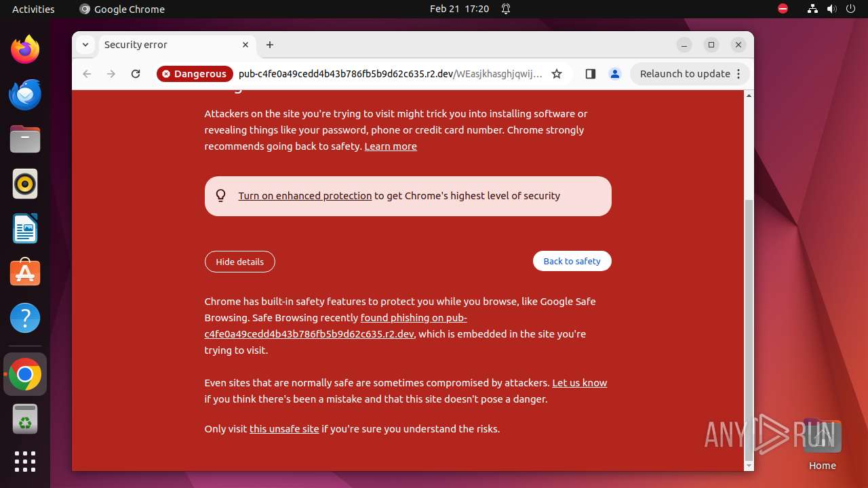Show Applications grid in the dock

[x=25, y=462]
